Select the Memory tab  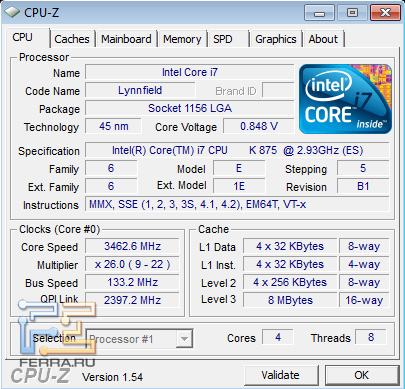click(182, 39)
